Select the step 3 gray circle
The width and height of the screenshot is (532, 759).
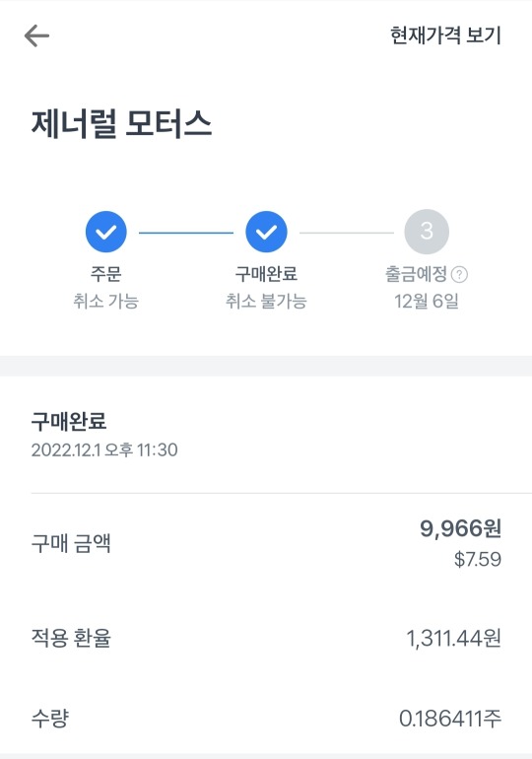click(x=427, y=232)
